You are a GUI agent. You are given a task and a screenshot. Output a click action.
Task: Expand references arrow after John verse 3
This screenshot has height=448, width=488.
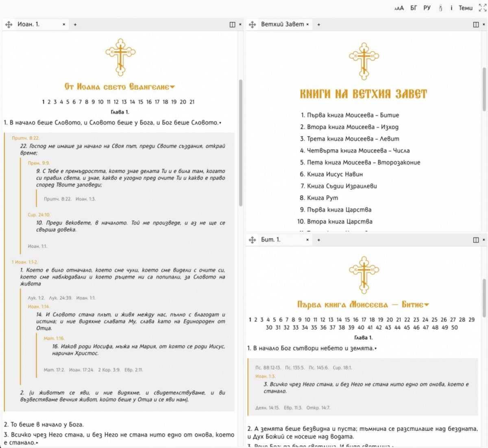click(37, 443)
